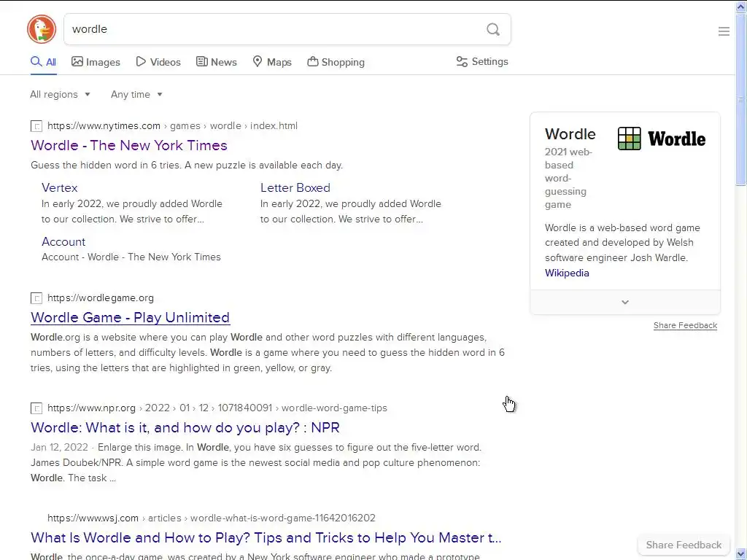
Task: Click the floating Share Feedback button
Action: [684, 545]
